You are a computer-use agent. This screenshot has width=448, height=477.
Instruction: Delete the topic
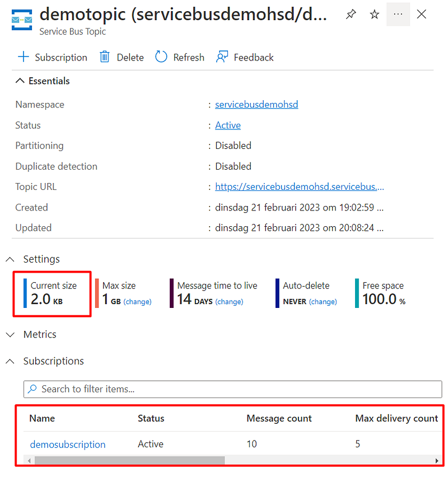pyautogui.click(x=122, y=57)
